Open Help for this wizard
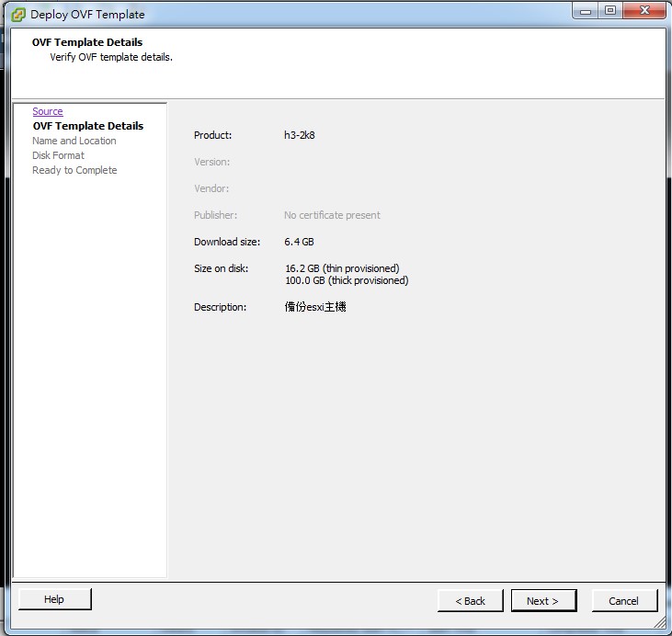The height and width of the screenshot is (636, 672). 54,598
